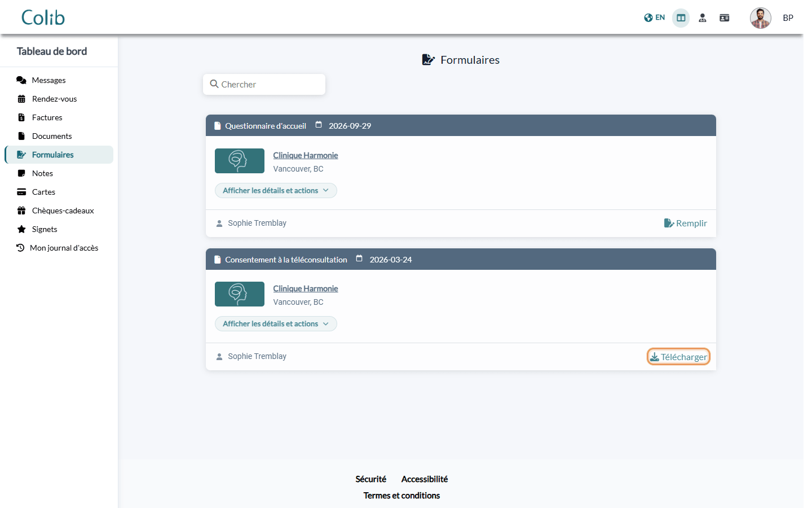Open the Termes et conditions link

coord(401,496)
